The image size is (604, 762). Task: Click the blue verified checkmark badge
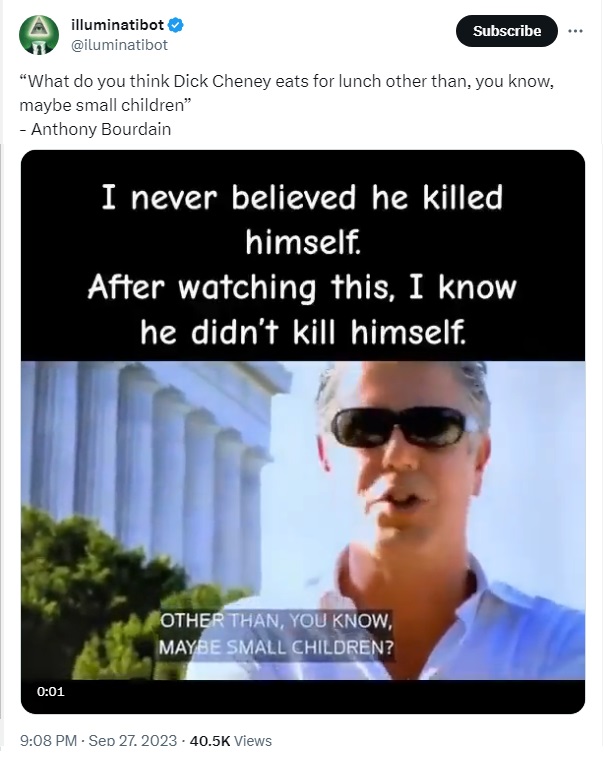tap(176, 24)
